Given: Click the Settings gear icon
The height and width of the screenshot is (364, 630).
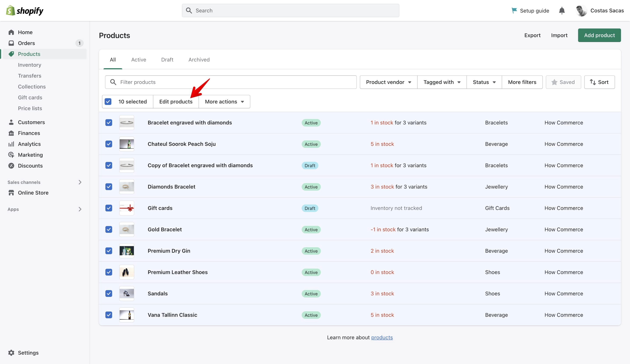Looking at the screenshot, I should (11, 352).
